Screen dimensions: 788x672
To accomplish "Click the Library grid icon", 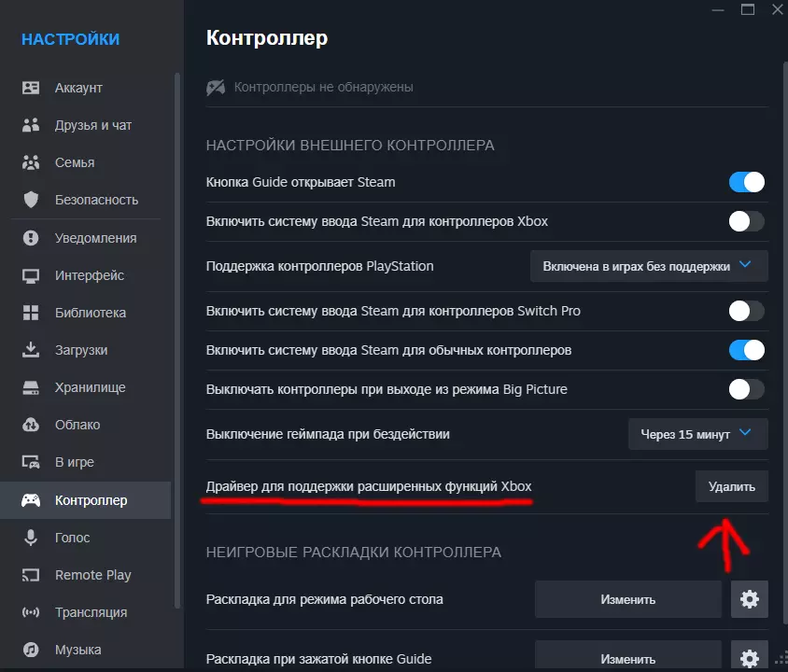I will coord(31,313).
